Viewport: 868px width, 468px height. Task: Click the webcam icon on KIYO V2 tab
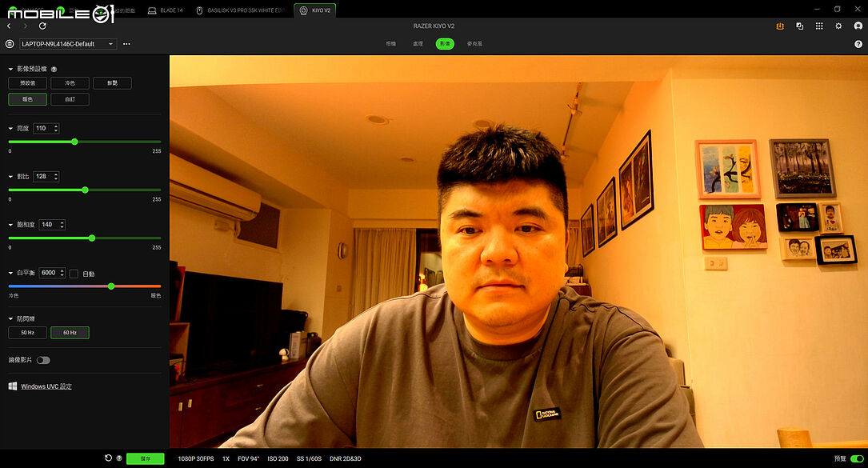[x=303, y=10]
